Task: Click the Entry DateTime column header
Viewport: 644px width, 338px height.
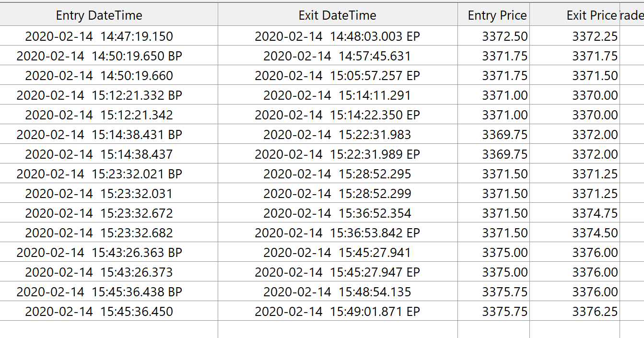Action: coord(99,15)
